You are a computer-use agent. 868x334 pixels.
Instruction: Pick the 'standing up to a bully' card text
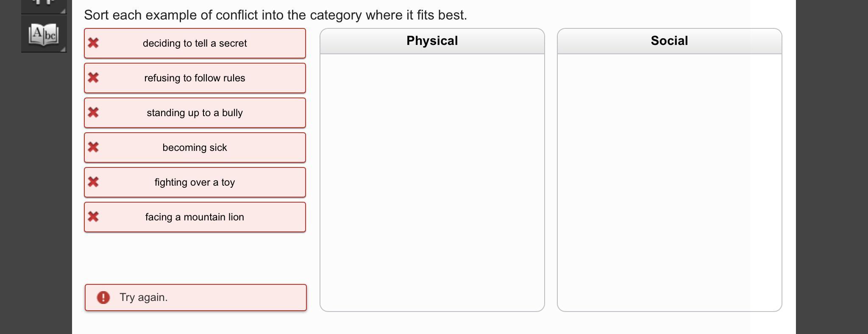click(x=195, y=113)
